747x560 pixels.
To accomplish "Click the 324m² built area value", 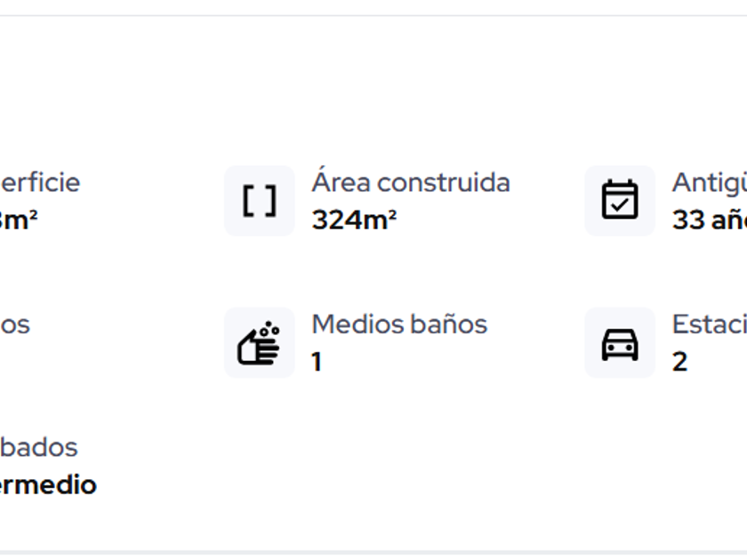I will coord(354,220).
